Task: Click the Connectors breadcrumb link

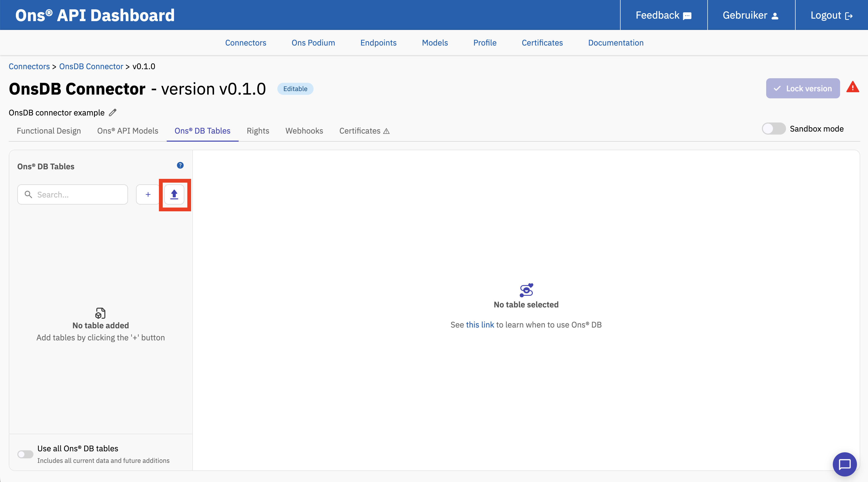Action: coord(29,66)
